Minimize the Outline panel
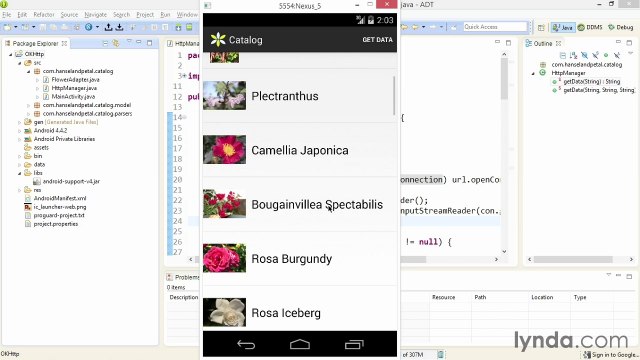Viewport: 640px width, 360px height. 618,42
